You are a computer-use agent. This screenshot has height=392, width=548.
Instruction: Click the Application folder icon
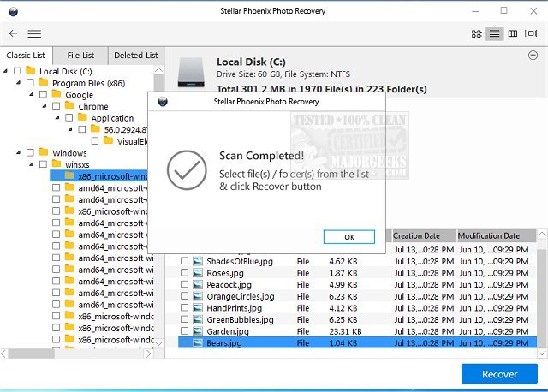tap(82, 117)
